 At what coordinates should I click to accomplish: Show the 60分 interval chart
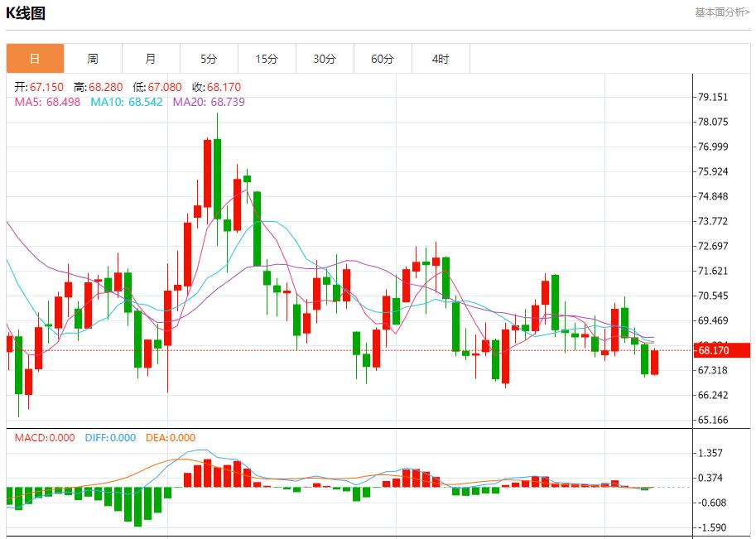(x=383, y=59)
